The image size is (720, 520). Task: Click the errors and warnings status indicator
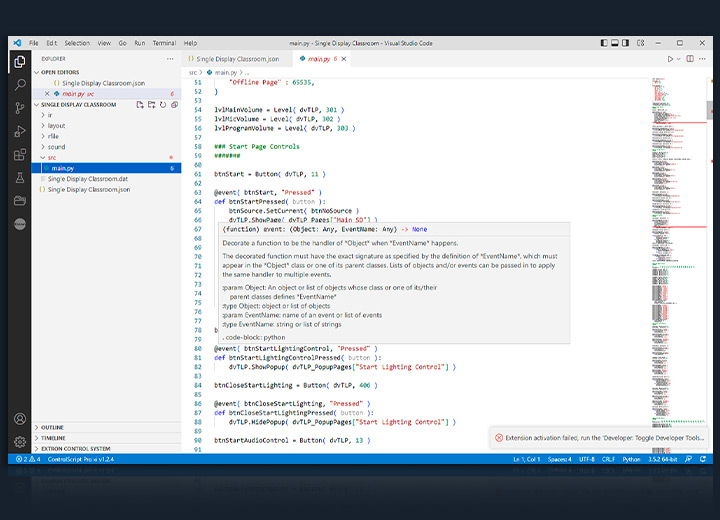pos(28,459)
